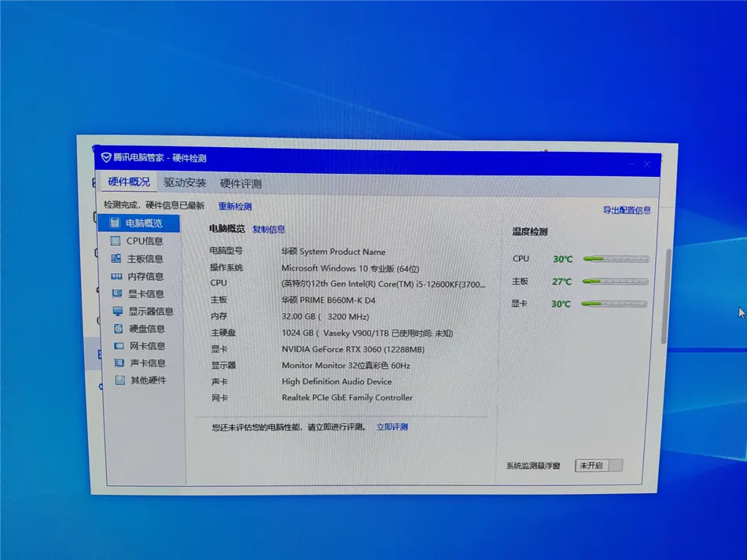Click the CPU信息 chip icon in sidebar
This screenshot has width=747, height=560.
[115, 241]
